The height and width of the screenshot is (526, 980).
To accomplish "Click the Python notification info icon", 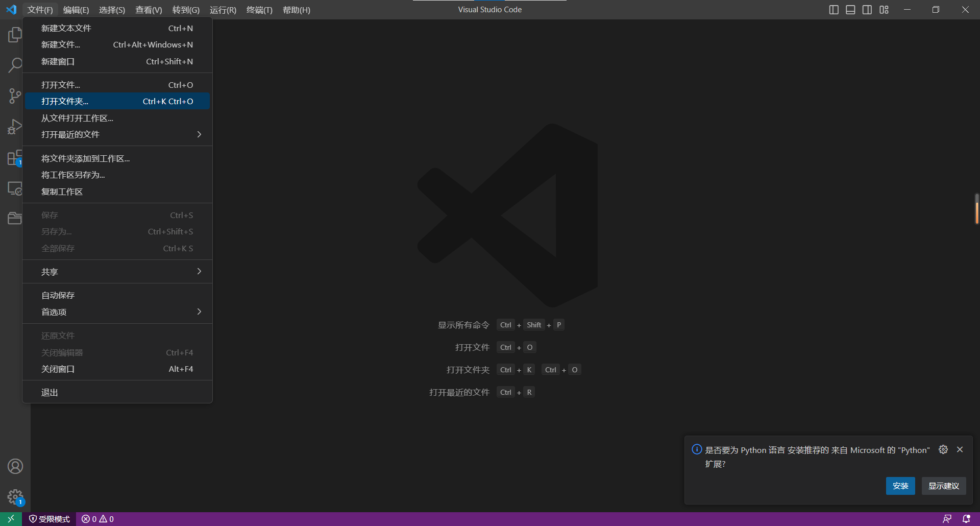I will pyautogui.click(x=697, y=449).
